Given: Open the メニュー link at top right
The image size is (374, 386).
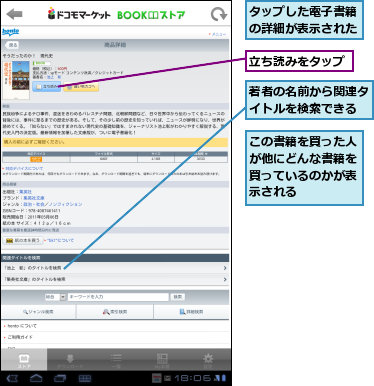Looking at the screenshot, I should pyautogui.click(x=218, y=34).
